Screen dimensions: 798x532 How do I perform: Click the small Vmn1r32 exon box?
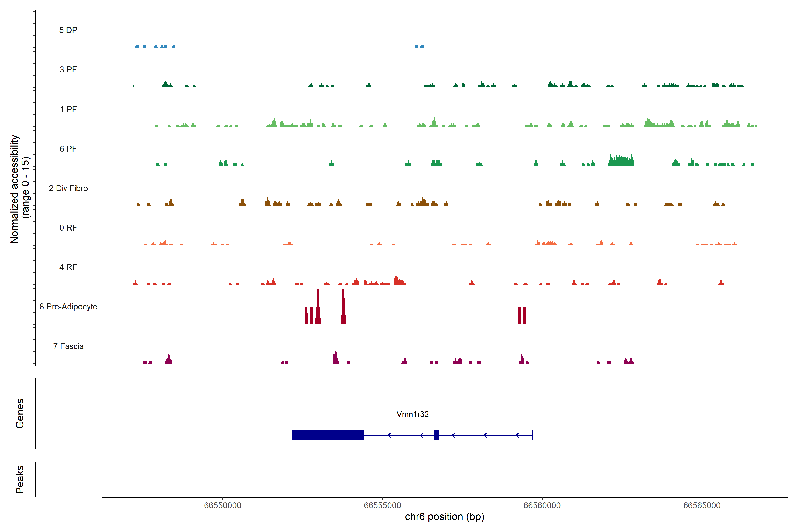click(436, 435)
